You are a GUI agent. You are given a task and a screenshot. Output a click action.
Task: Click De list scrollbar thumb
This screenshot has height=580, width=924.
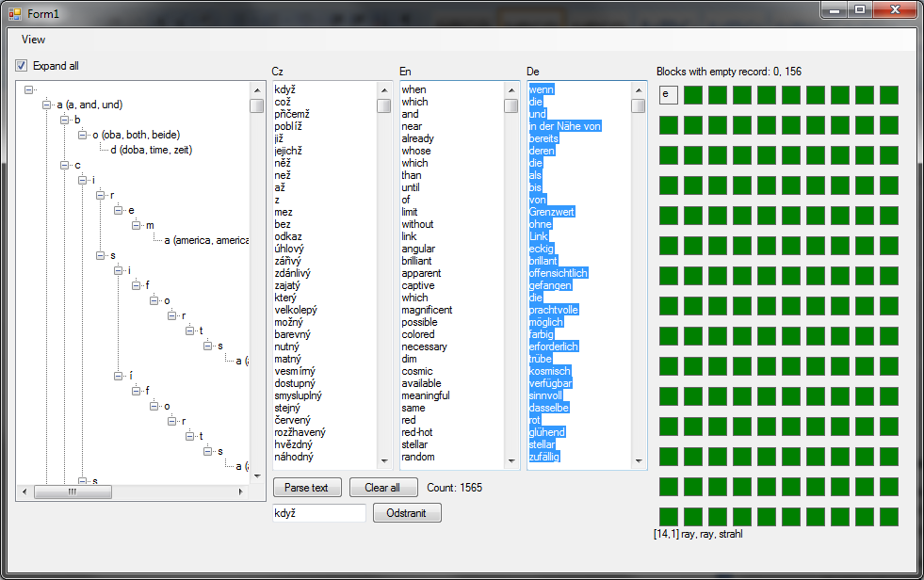click(x=639, y=105)
